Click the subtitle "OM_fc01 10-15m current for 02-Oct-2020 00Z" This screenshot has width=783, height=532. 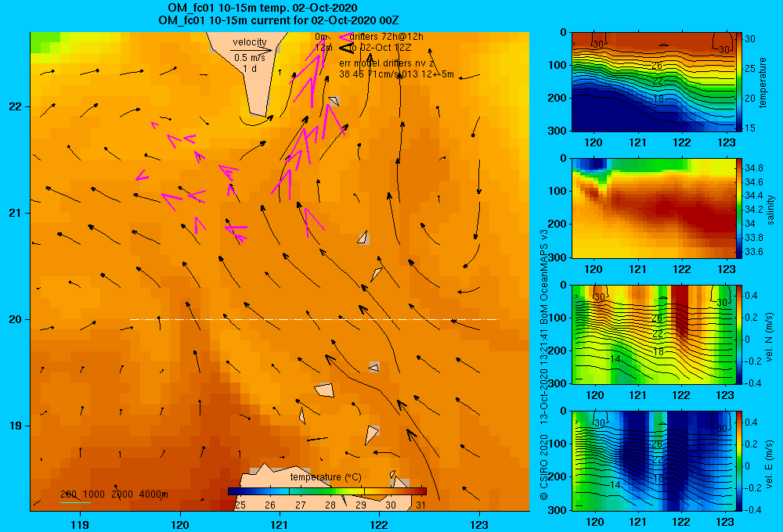click(x=278, y=20)
